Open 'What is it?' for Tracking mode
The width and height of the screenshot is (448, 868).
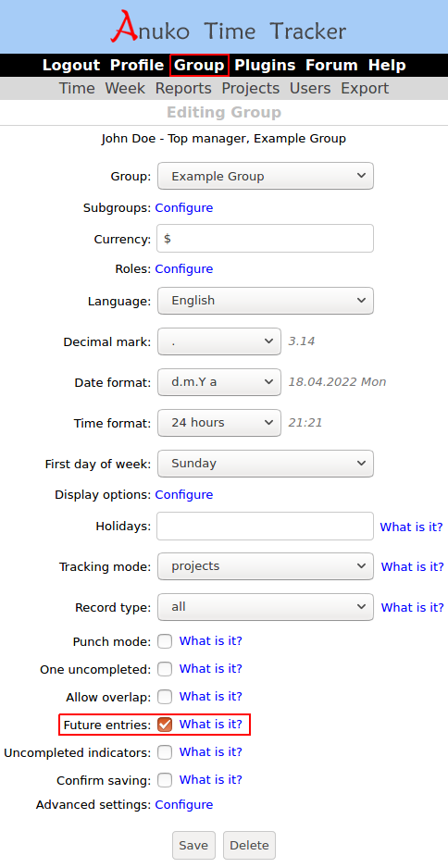click(x=413, y=567)
